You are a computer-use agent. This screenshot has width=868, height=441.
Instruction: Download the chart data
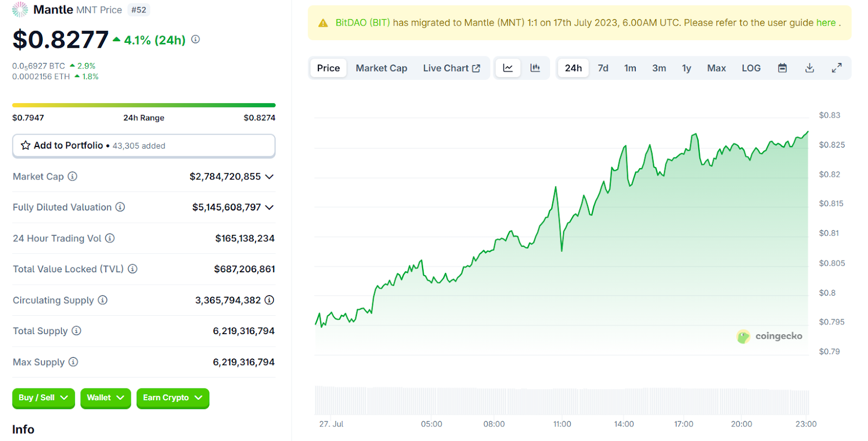tap(809, 68)
